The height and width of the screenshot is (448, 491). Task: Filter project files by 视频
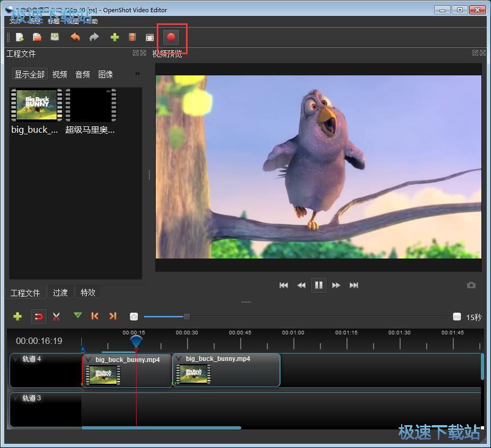[60, 74]
